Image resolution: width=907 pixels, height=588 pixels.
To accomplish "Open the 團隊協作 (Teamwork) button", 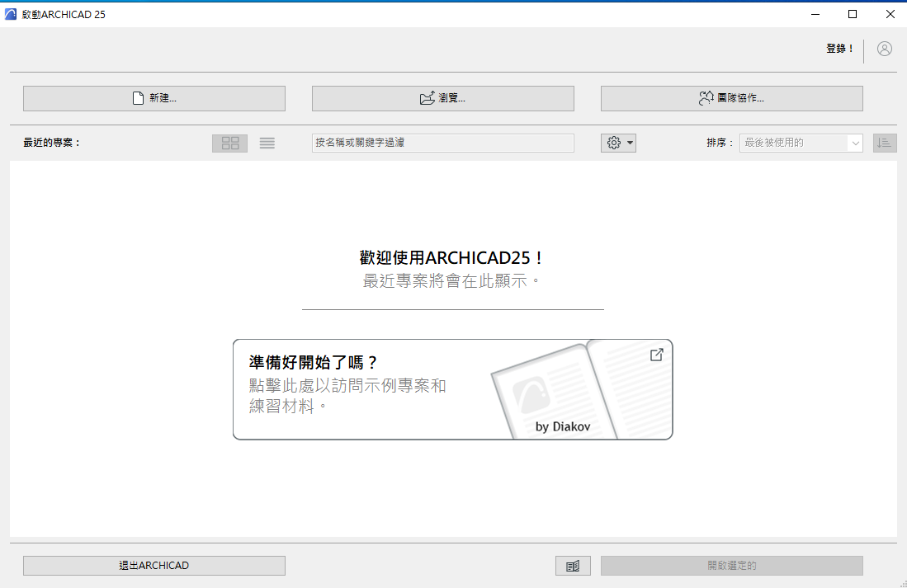I will pyautogui.click(x=732, y=98).
